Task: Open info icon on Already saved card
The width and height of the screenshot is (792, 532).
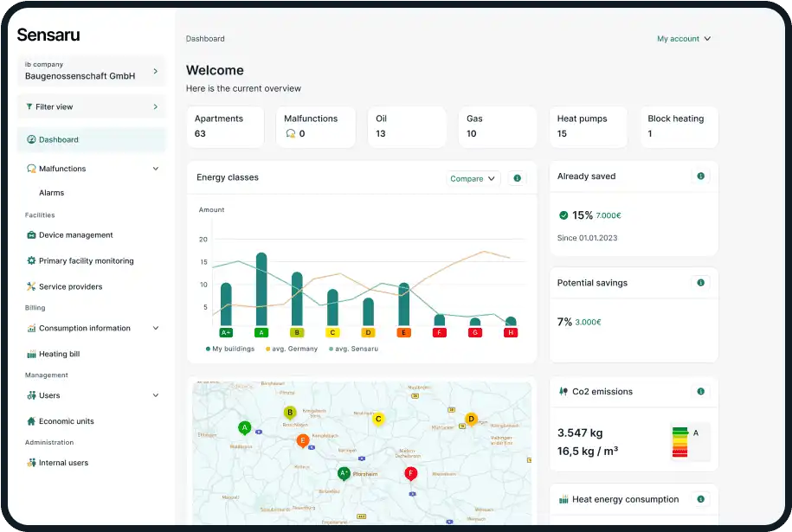Action: [700, 176]
